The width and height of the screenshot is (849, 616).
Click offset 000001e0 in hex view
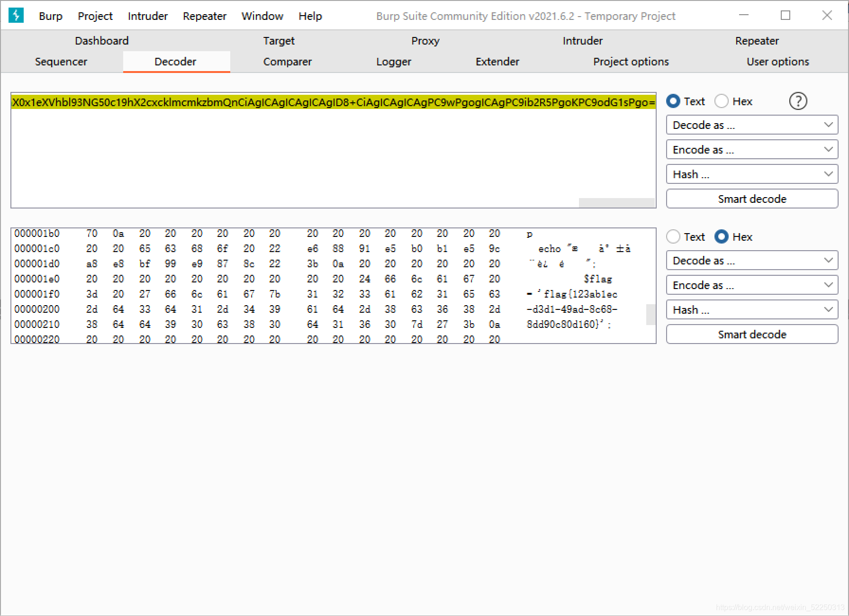coord(37,279)
